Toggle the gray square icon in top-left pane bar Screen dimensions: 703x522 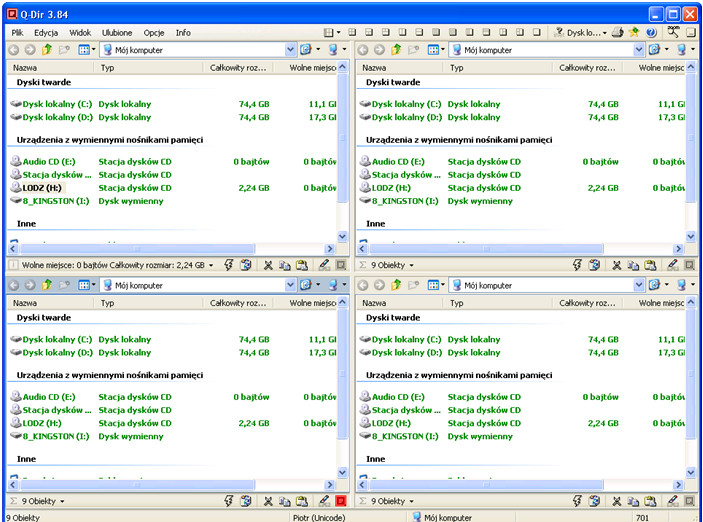[341, 265]
